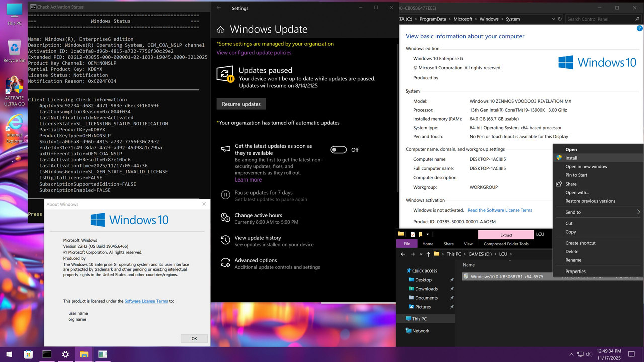This screenshot has width=644, height=362.
Task: Launch the ACTIVATE ULTRA GO desktop shortcut
Action: 14,92
